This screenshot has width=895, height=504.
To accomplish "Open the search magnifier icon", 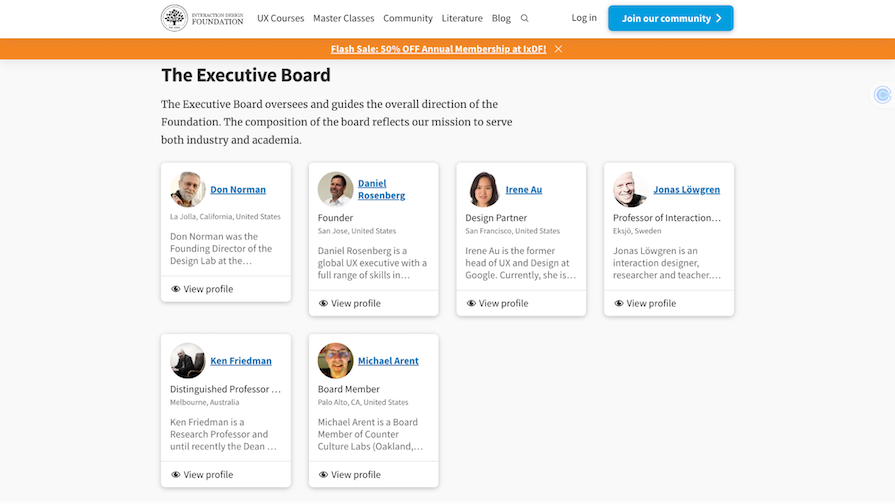I will click(x=525, y=18).
